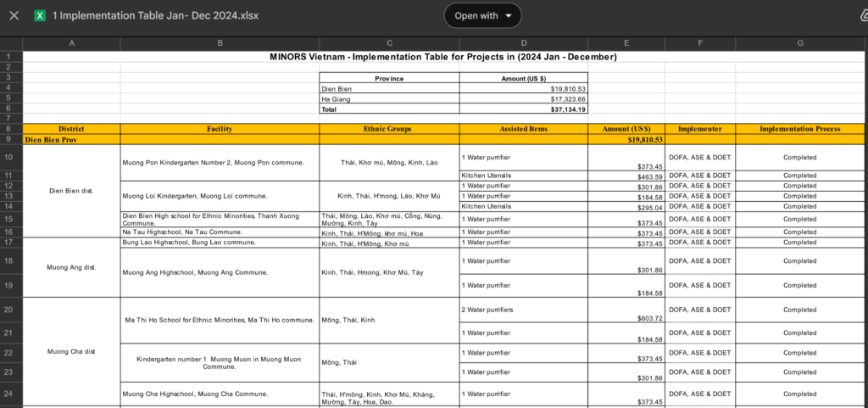868x408 pixels.
Task: Select column F header
Action: [x=700, y=43]
